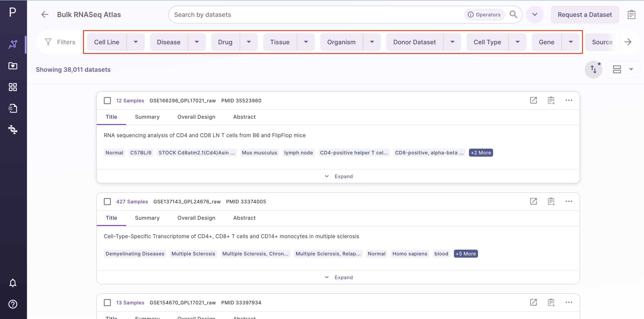Open the workspaces file icon in sidebar
Screen dimensions: 644x319
tap(13, 108)
